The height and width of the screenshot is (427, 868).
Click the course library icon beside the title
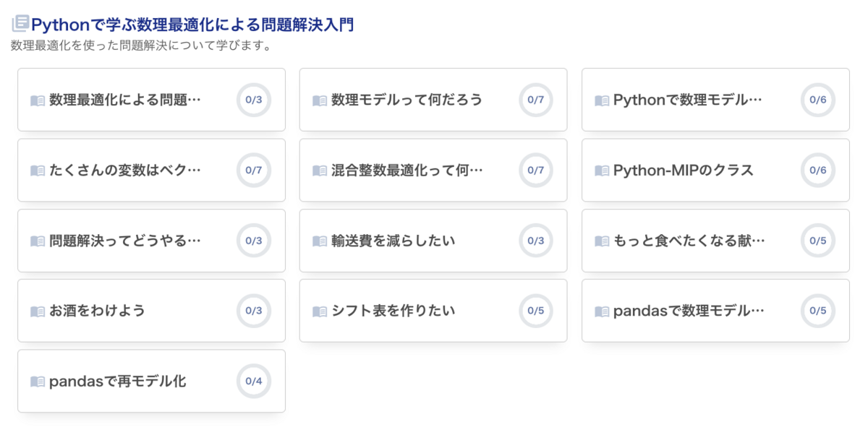[x=20, y=24]
